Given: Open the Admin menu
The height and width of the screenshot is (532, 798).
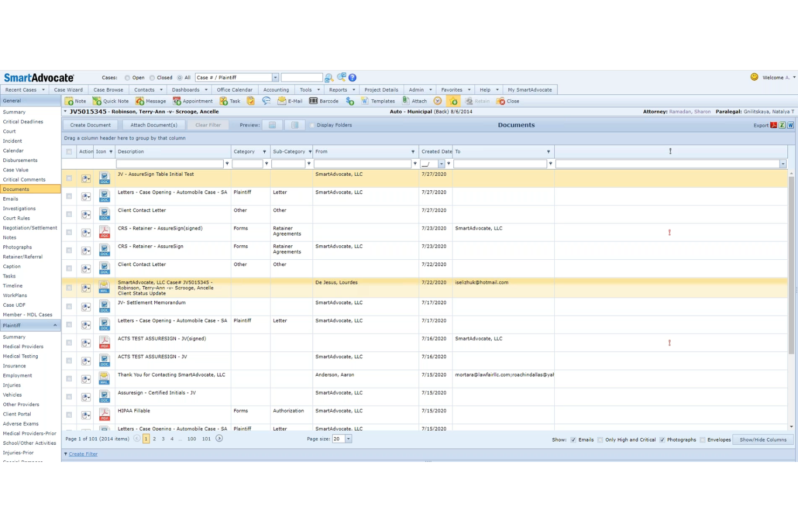Looking at the screenshot, I should click(x=420, y=90).
